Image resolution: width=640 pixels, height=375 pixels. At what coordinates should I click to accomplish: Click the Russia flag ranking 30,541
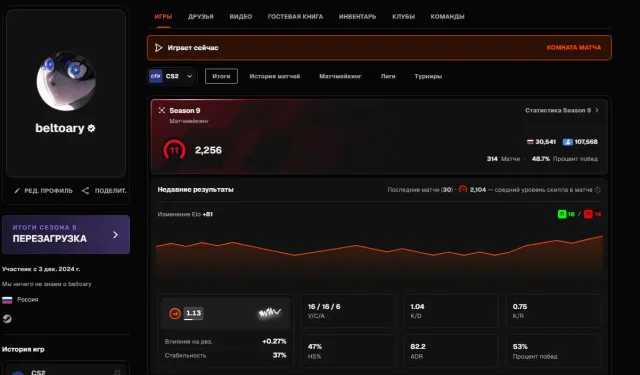541,142
